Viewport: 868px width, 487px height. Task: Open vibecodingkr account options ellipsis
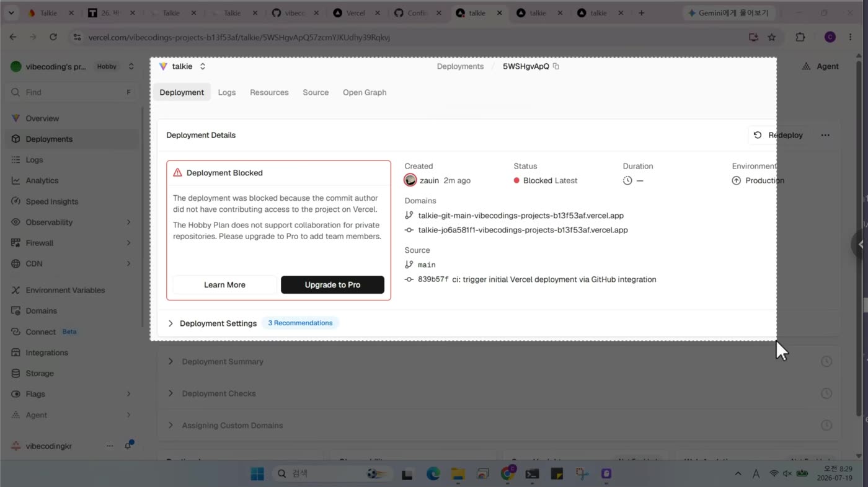point(110,446)
